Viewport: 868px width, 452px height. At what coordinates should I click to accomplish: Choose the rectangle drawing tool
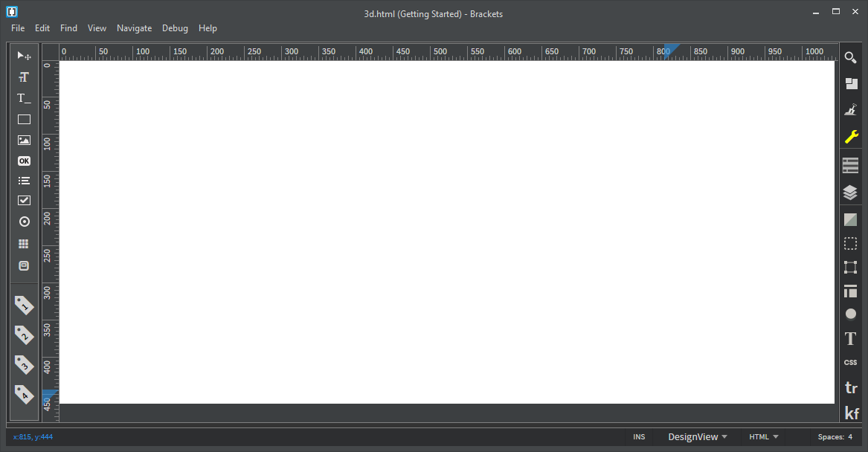(24, 120)
